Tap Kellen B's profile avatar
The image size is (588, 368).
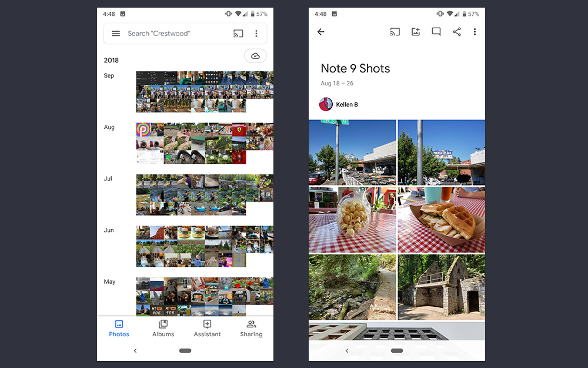(326, 104)
